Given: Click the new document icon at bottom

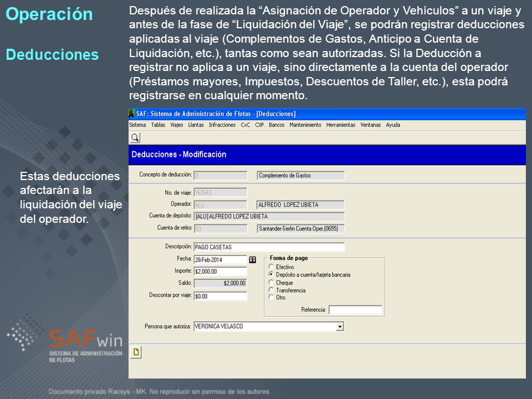Looking at the screenshot, I should coord(136,352).
